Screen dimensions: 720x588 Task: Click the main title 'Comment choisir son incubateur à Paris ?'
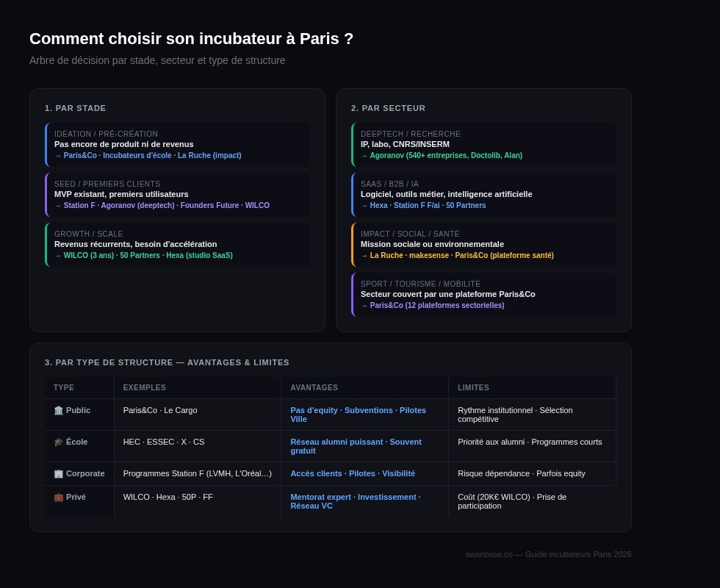coord(192,38)
